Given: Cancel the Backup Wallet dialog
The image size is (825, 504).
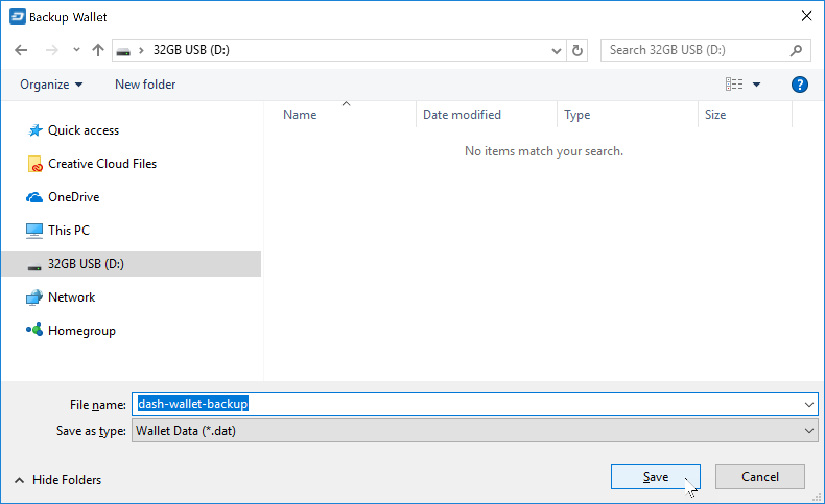Looking at the screenshot, I should coord(760,477).
